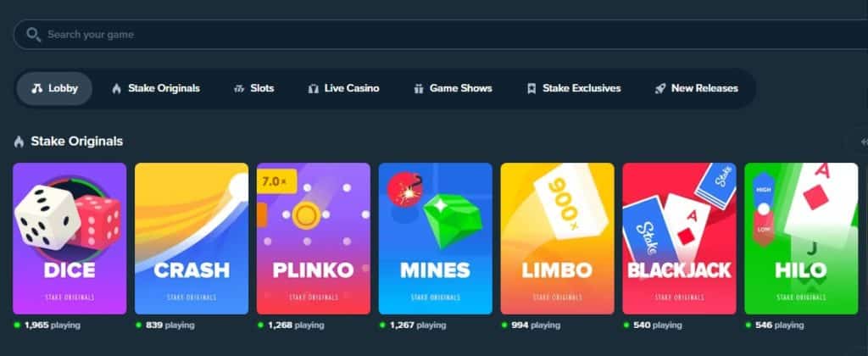Click the rocket icon on New Releases

[x=659, y=89]
